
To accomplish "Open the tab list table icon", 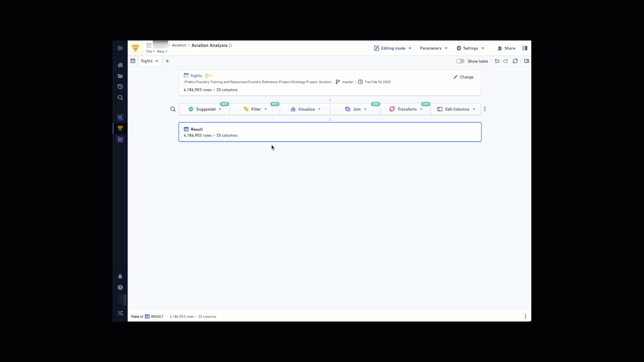I will 133,61.
